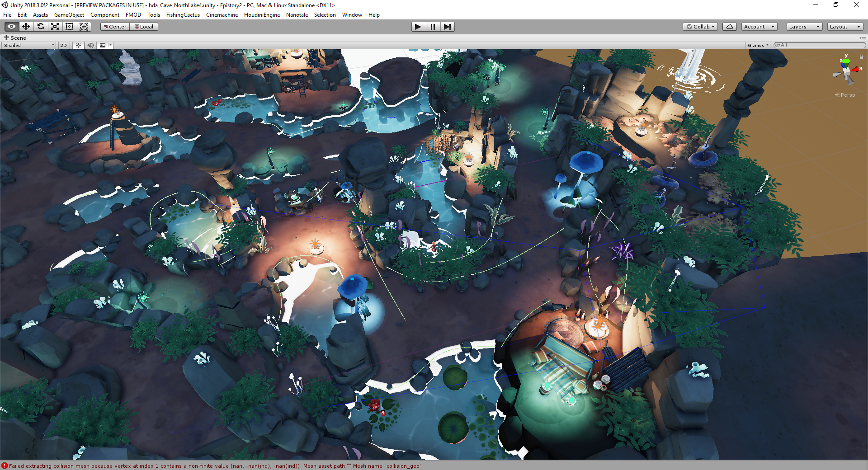Toggle scene view rotation lock
The width and height of the screenshot is (868, 470).
(x=861, y=57)
